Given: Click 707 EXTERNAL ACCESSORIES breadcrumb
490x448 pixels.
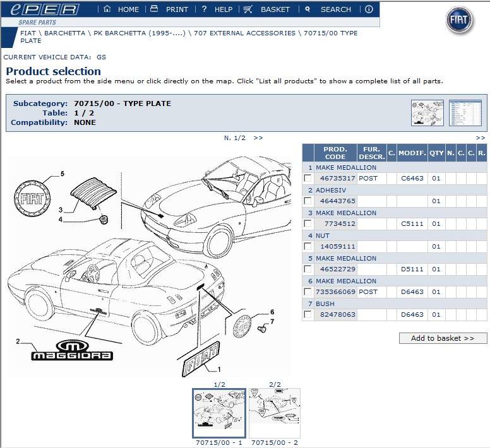Looking at the screenshot, I should tap(244, 33).
